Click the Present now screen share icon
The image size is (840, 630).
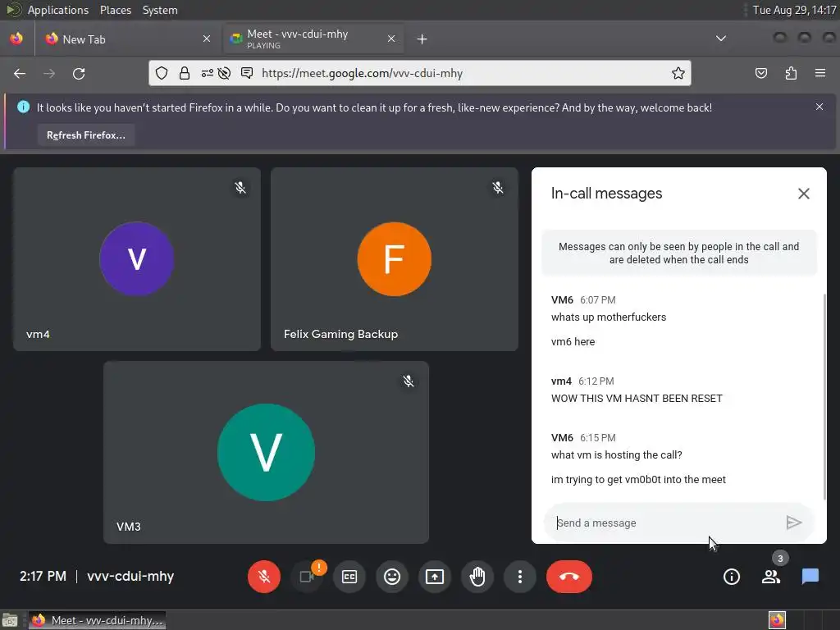[435, 577]
